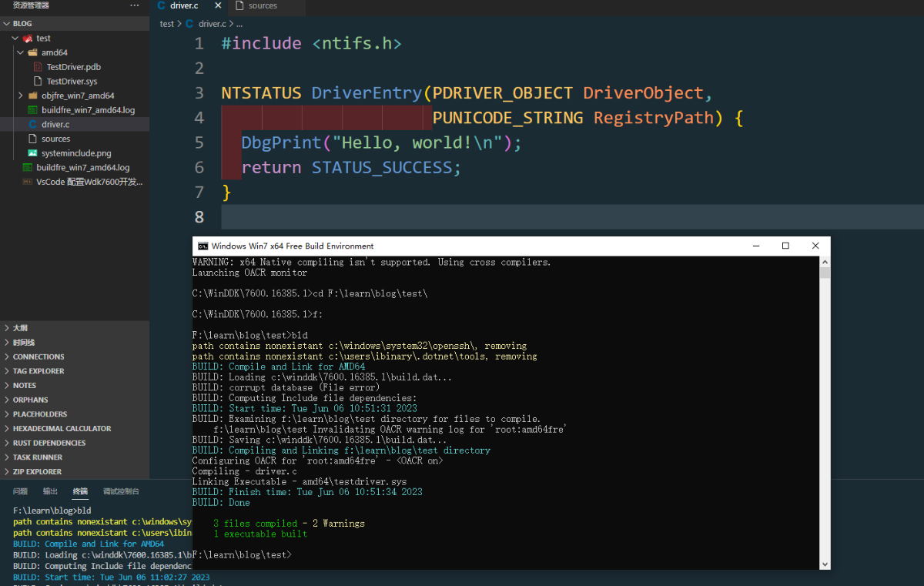Open the 输出 output panel tab
The image size is (924, 586).
pyautogui.click(x=50, y=491)
